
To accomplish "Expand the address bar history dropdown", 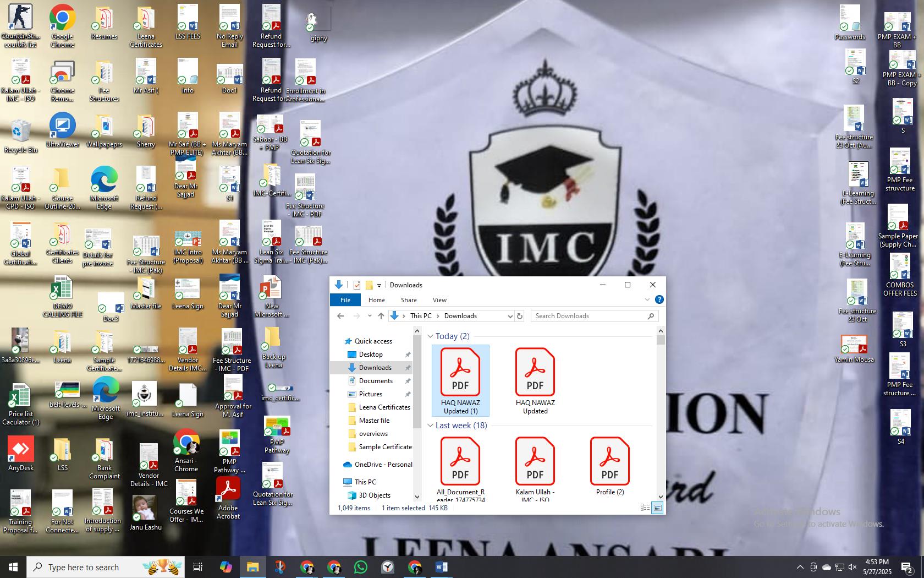I will tap(510, 316).
